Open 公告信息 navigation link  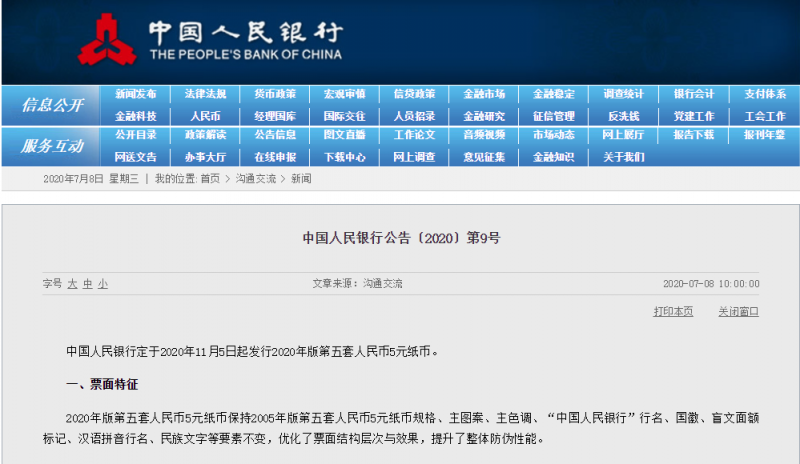pos(275,135)
